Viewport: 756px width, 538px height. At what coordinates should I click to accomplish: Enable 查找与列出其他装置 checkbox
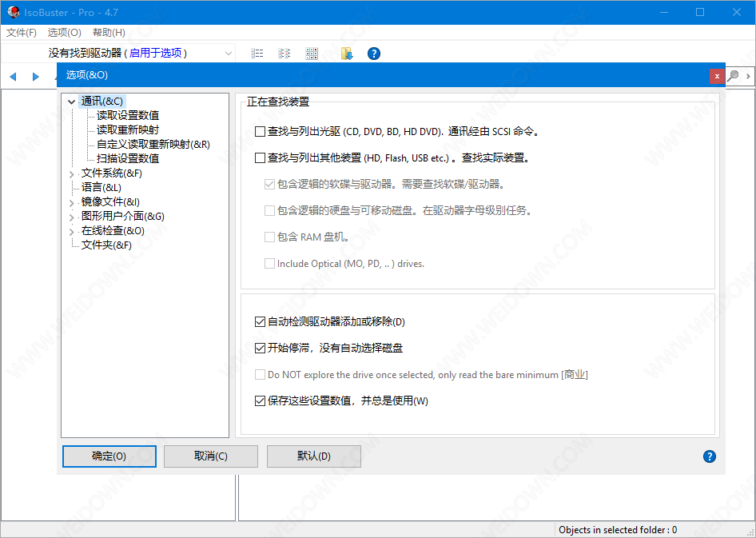[x=260, y=158]
